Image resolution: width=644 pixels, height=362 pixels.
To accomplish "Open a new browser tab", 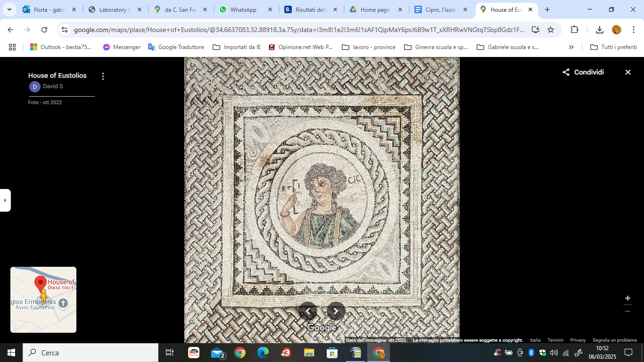I will pos(547,9).
